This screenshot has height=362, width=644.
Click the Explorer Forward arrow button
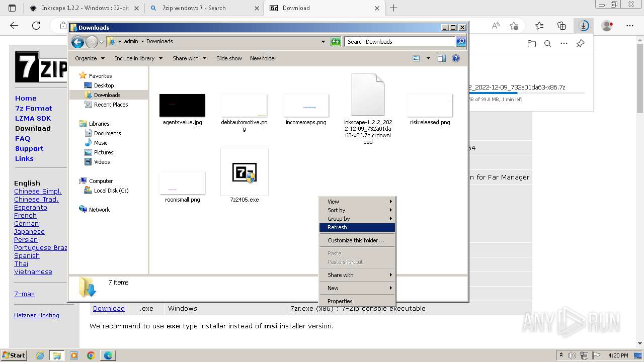92,42
